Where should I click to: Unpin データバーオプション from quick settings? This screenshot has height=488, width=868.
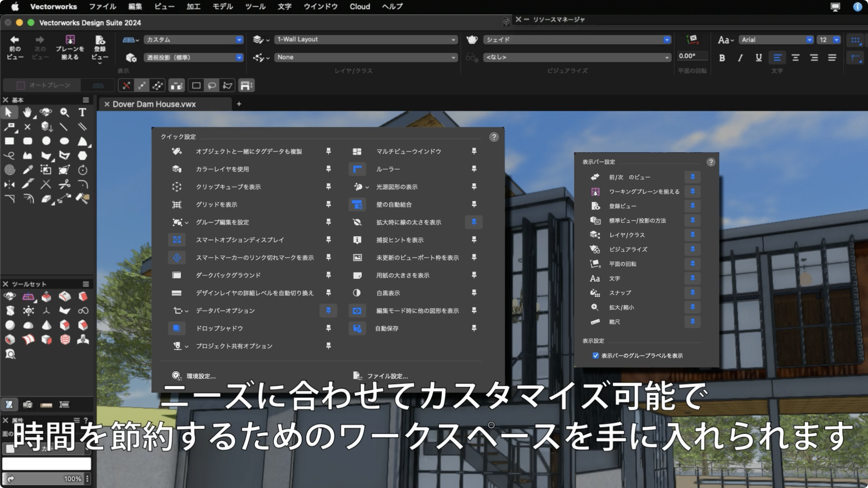coord(328,311)
